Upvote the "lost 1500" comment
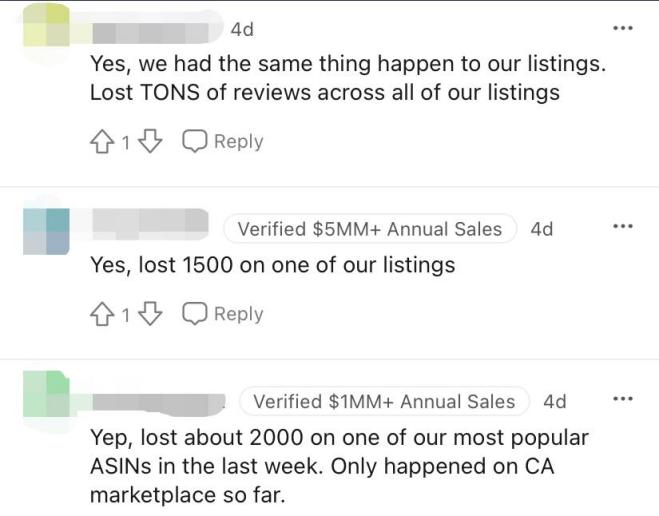Screen dimensions: 659x516 click(x=102, y=314)
